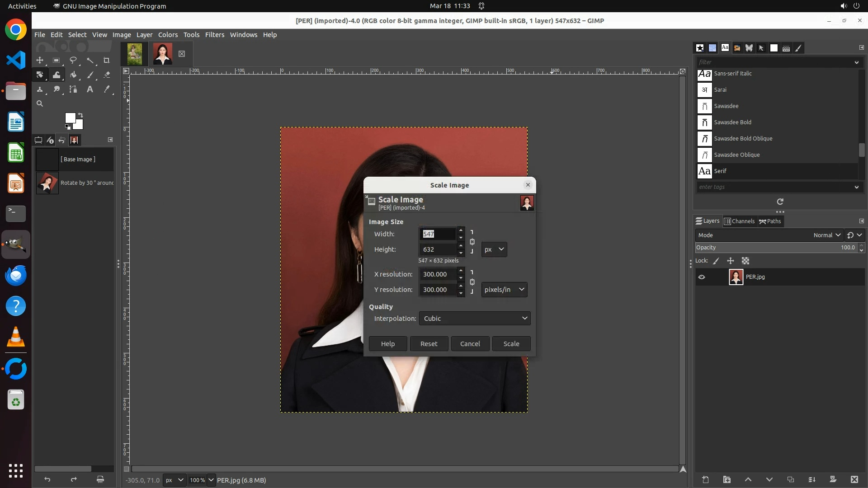Choose the Bucket Fill tool

coord(73,75)
